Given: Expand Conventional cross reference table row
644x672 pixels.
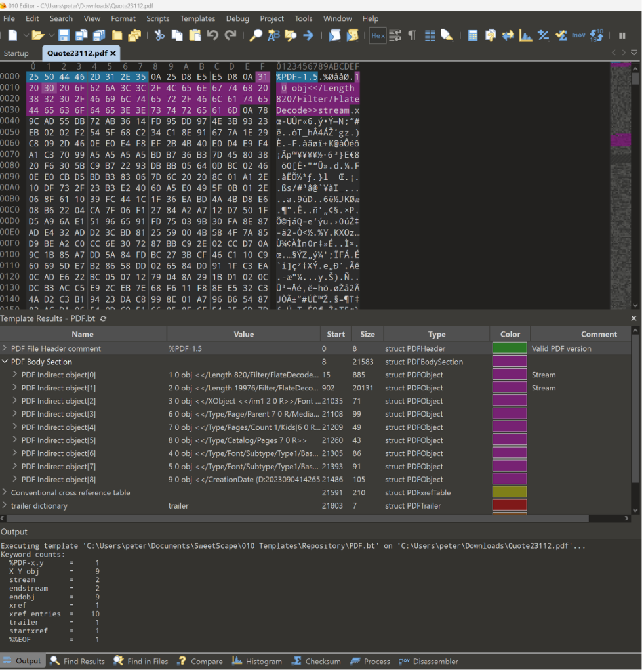Looking at the screenshot, I should pyautogui.click(x=5, y=492).
